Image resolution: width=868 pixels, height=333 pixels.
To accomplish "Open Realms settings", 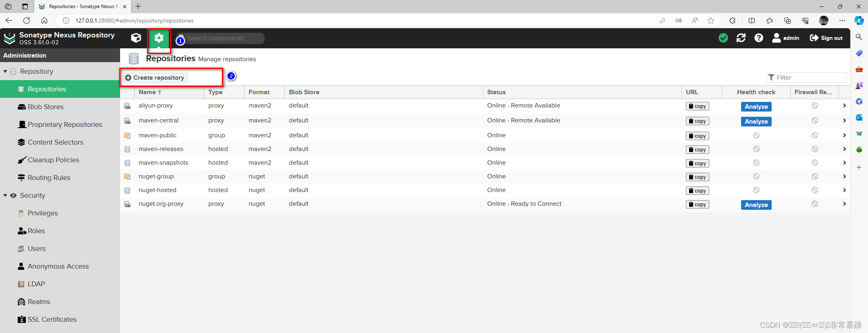I will point(60,302).
